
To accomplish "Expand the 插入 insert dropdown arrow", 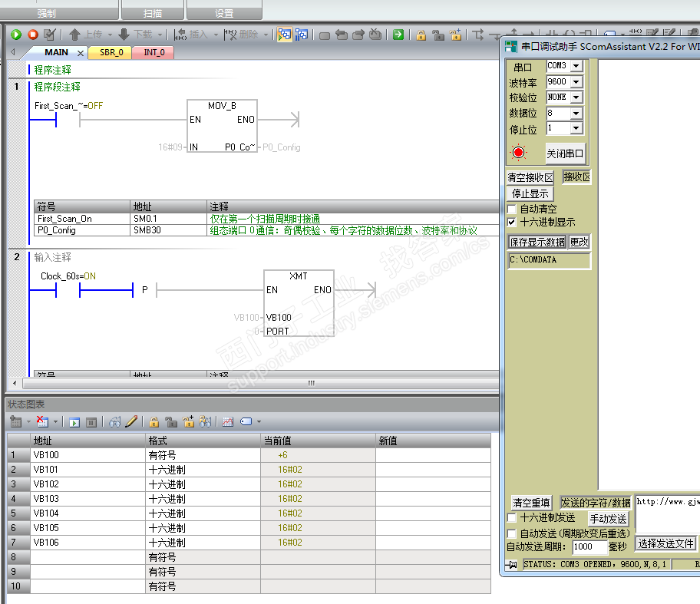I will tap(216, 35).
